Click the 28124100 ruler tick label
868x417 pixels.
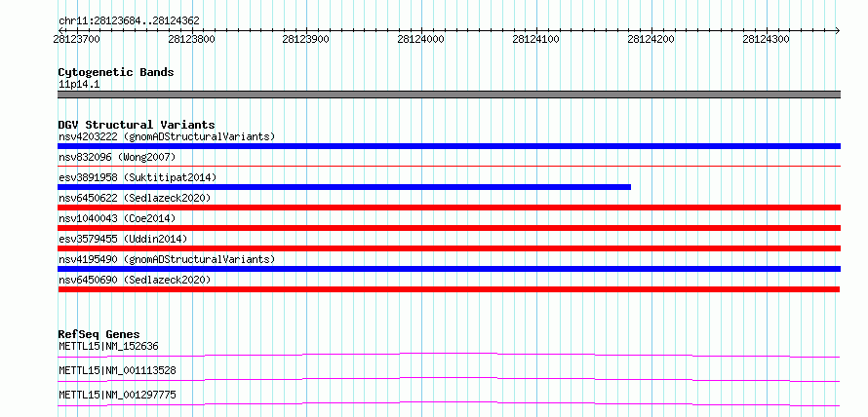pos(535,39)
